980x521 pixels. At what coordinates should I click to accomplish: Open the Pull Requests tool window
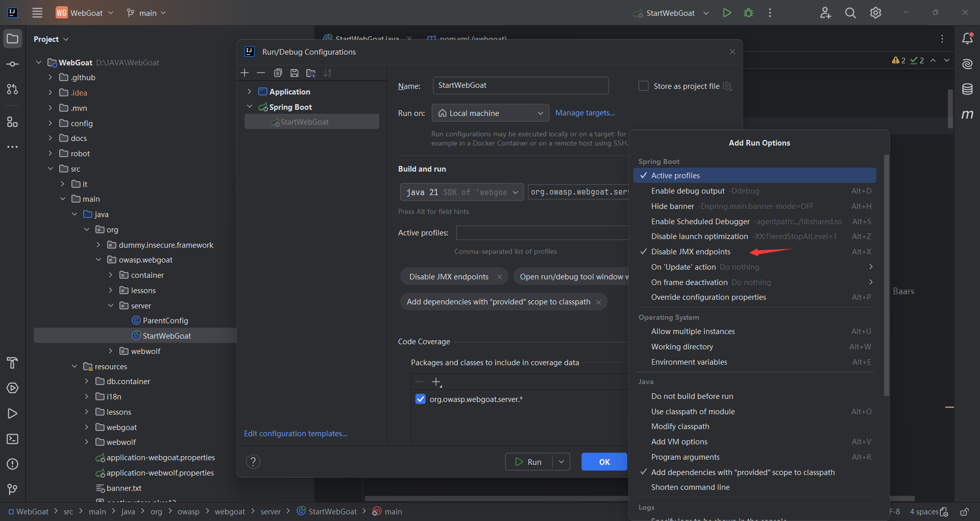(x=13, y=89)
